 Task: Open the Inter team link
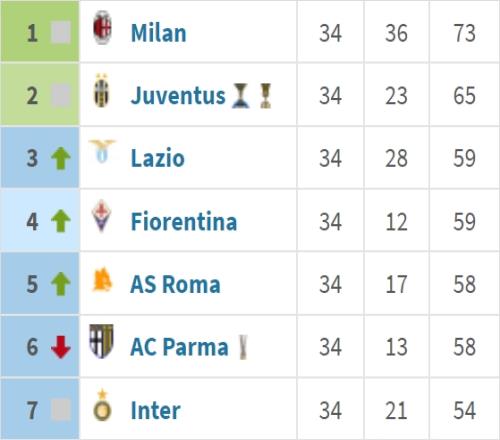click(x=156, y=410)
